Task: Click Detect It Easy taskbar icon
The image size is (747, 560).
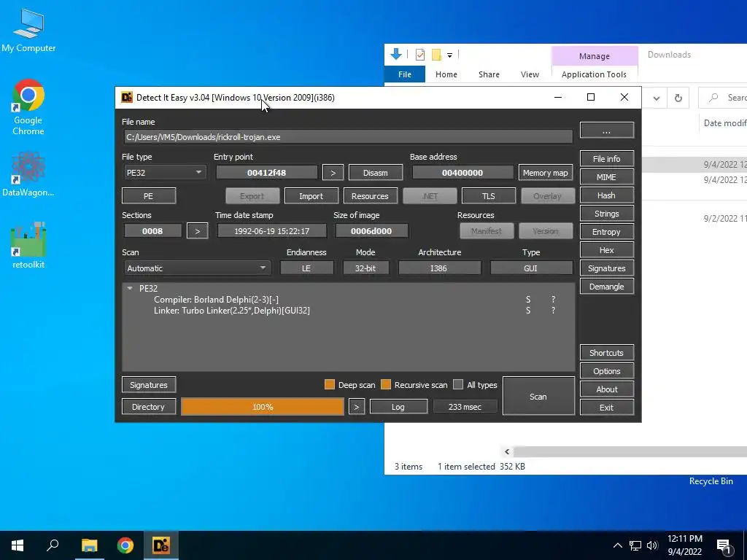Action: (161, 545)
